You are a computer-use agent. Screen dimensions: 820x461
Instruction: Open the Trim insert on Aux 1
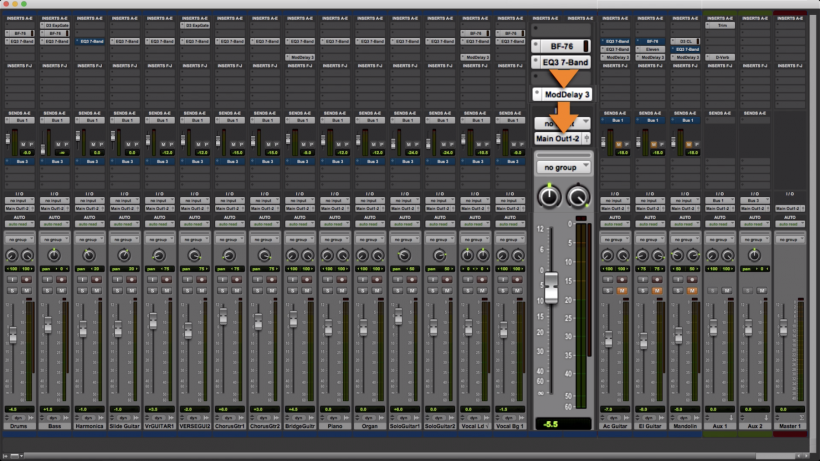721,25
